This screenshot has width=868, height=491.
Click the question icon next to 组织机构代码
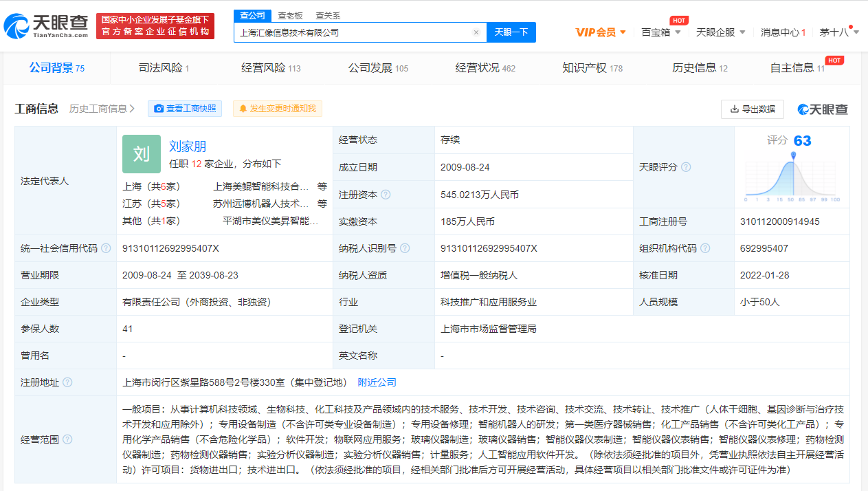pos(705,249)
